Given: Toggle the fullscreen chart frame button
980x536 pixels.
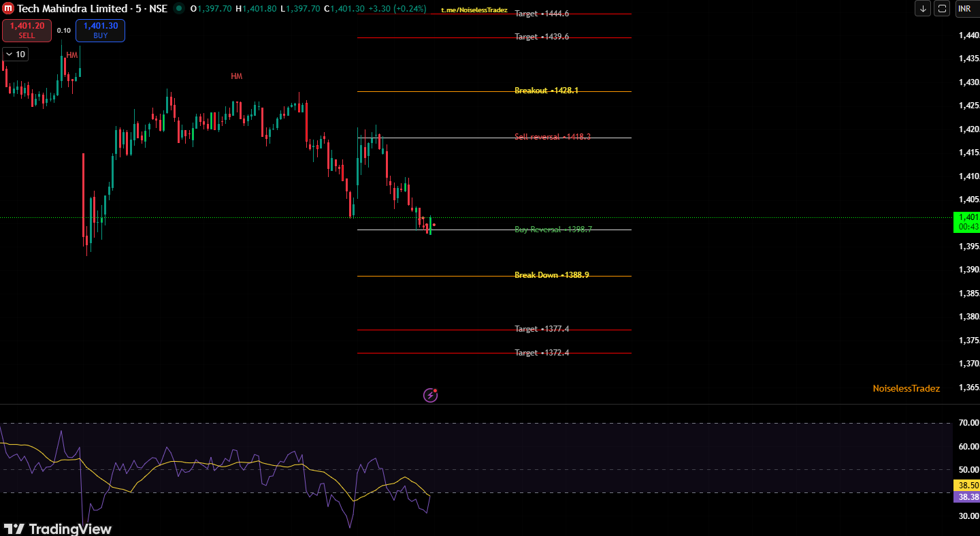Looking at the screenshot, I should click(942, 9).
